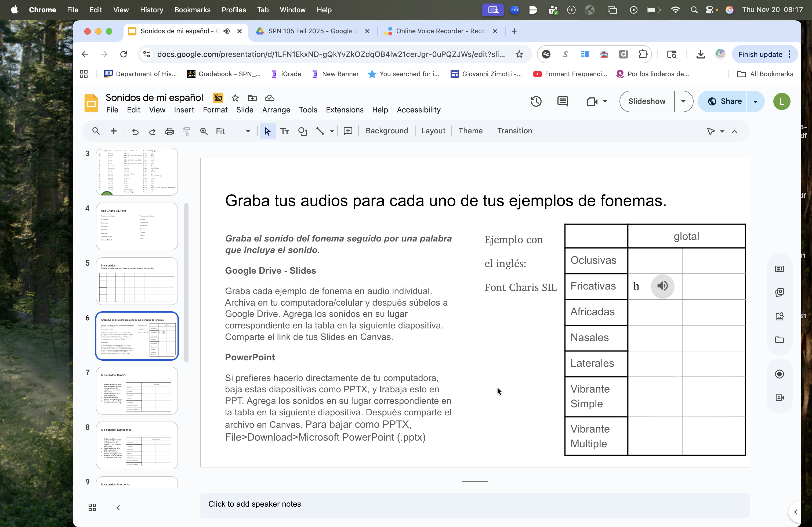Open the macOS Control Center icon
This screenshot has width=812, height=527.
709,10
